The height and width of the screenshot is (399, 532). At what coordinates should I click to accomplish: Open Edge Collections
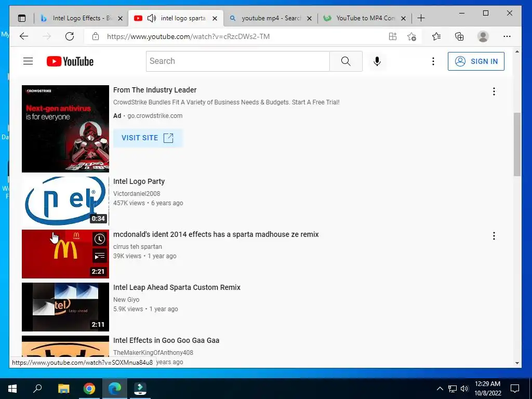coord(459,36)
